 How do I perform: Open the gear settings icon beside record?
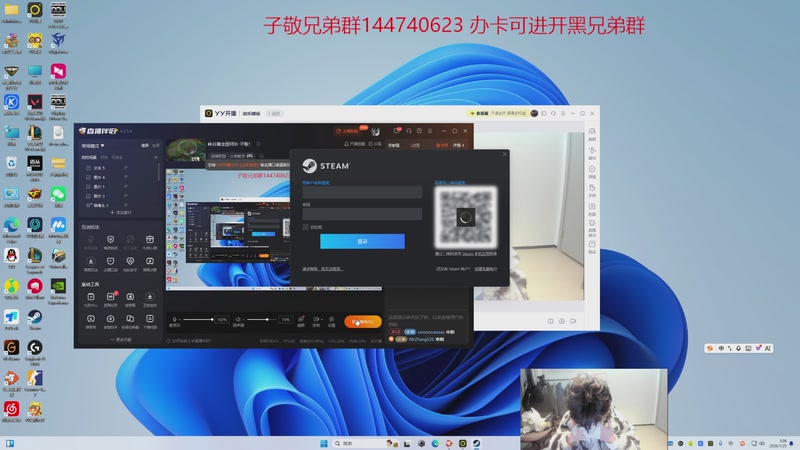click(331, 319)
